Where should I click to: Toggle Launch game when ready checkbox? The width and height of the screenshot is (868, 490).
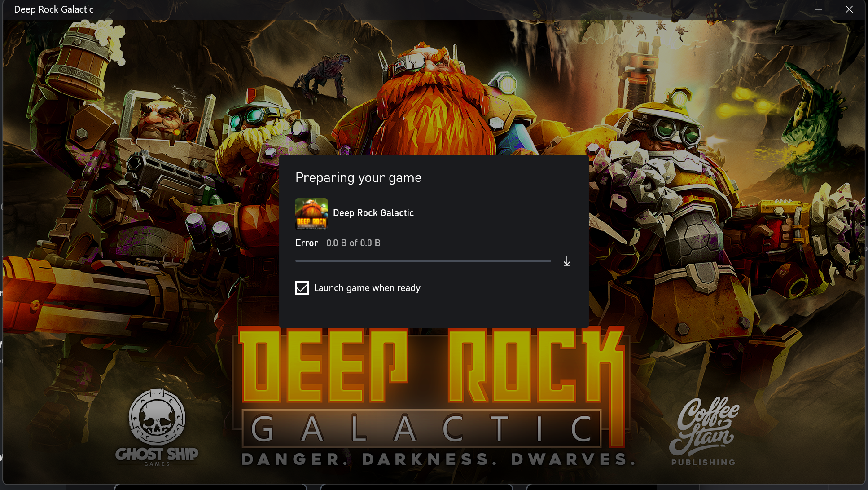point(302,288)
